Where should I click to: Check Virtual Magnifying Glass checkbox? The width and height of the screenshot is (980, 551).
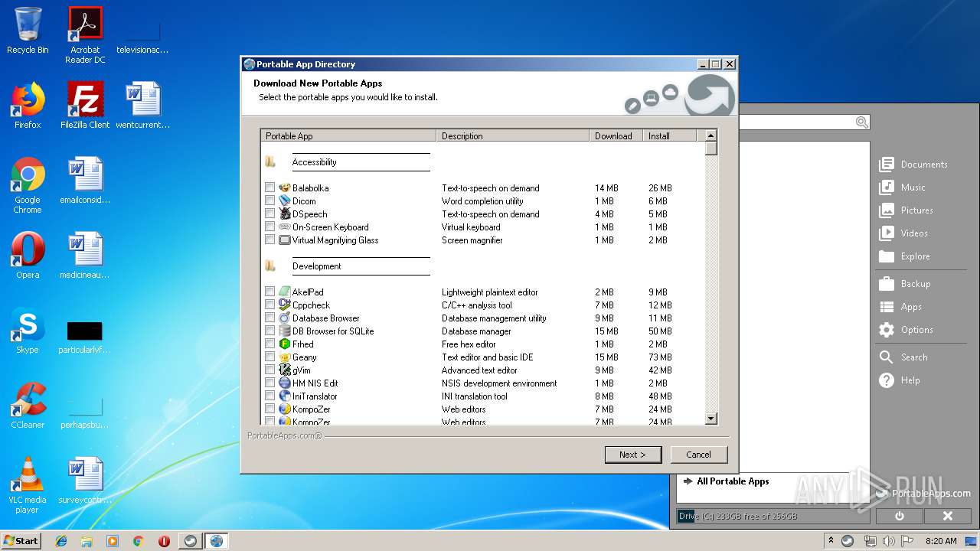pos(269,240)
